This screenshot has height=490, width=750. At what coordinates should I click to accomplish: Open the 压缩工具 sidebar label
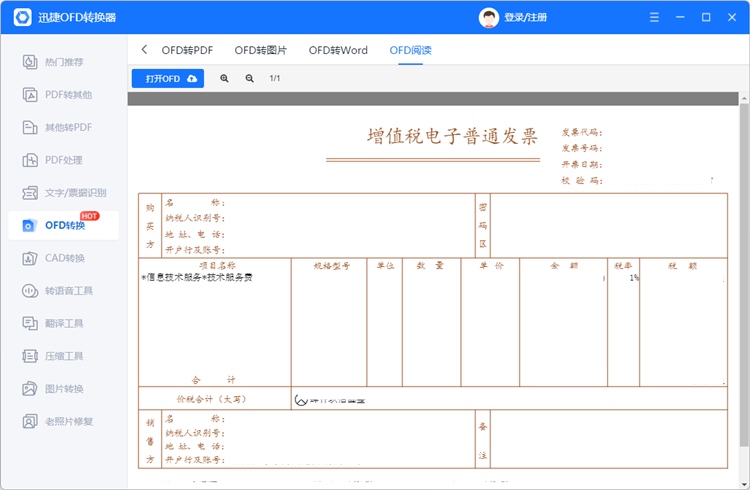click(64, 356)
